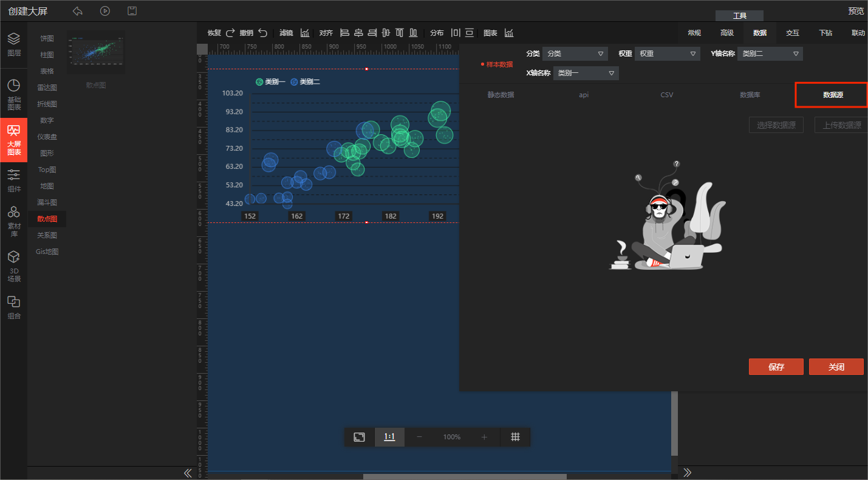Click the align top icon
The image size is (868, 480).
400,33
